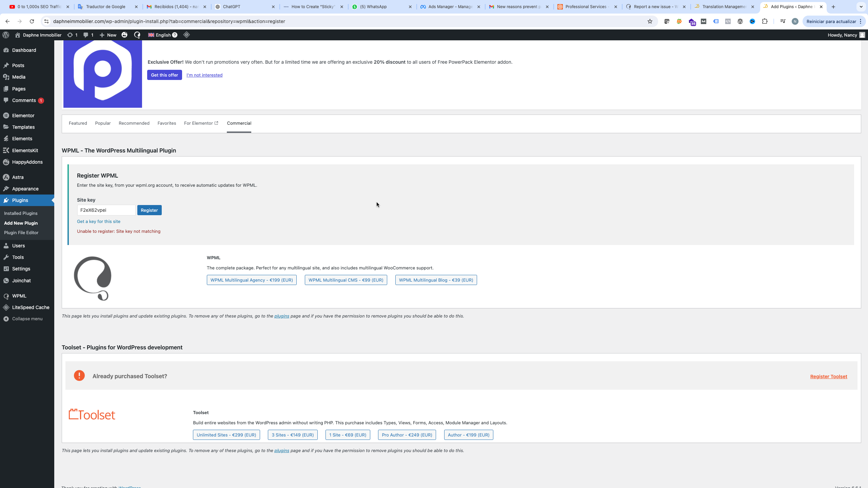Open ElementsKit in the sidebar

click(27, 150)
